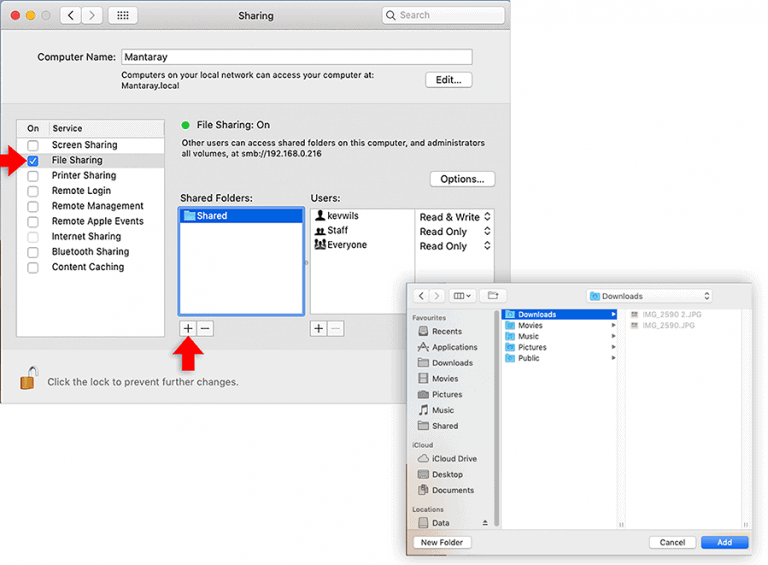Go forward in Sharing preferences window
The image size is (768, 565).
click(x=92, y=15)
